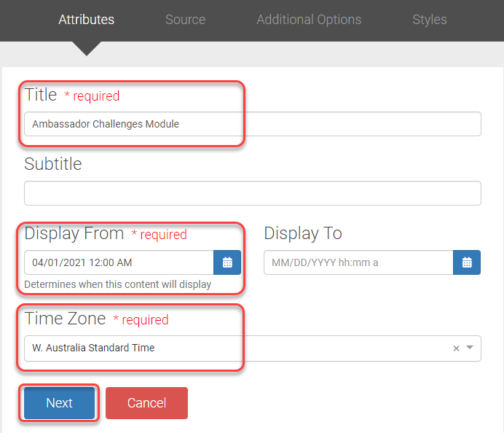Click the Display From date input

pyautogui.click(x=119, y=262)
